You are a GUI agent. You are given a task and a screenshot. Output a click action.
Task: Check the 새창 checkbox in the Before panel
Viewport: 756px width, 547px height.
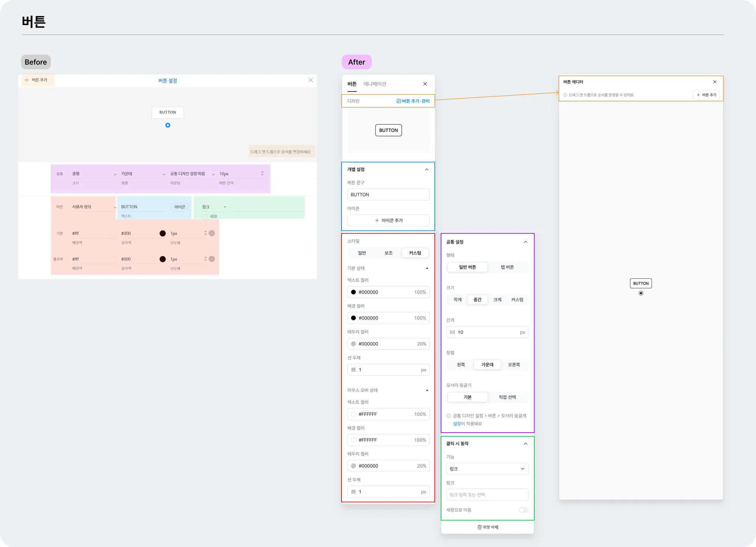tap(205, 217)
